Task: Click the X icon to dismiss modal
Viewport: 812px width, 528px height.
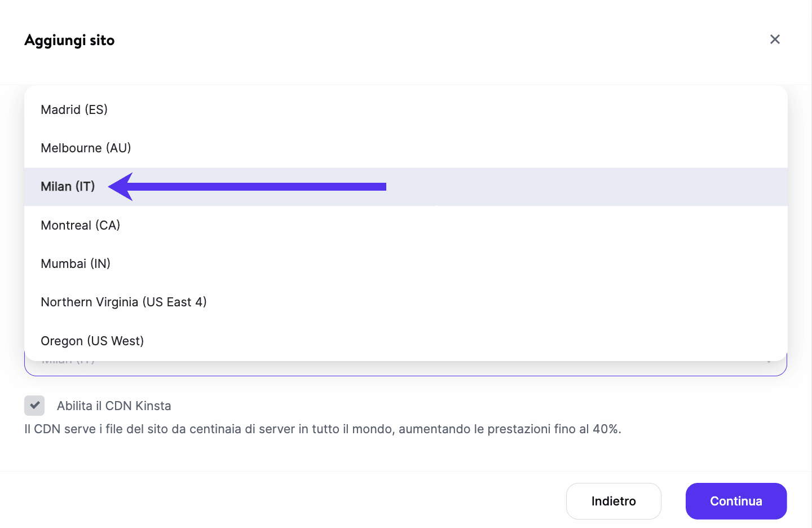Action: [775, 39]
